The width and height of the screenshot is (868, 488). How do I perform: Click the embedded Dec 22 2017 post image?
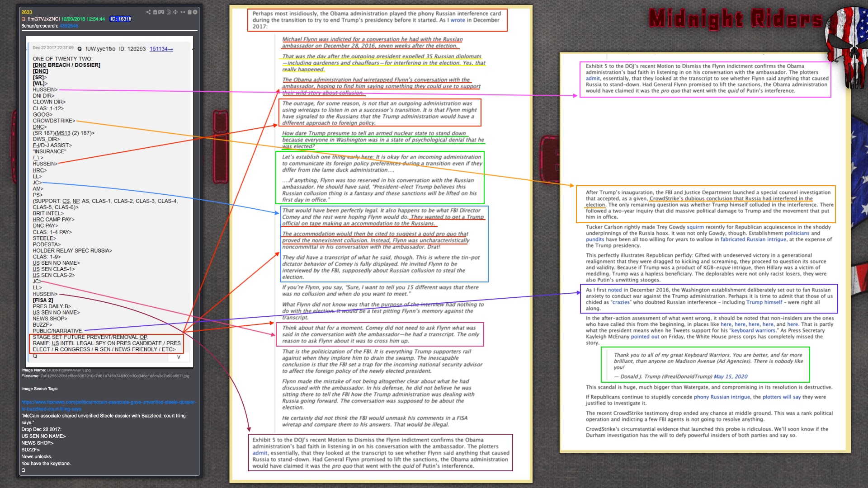click(109, 201)
